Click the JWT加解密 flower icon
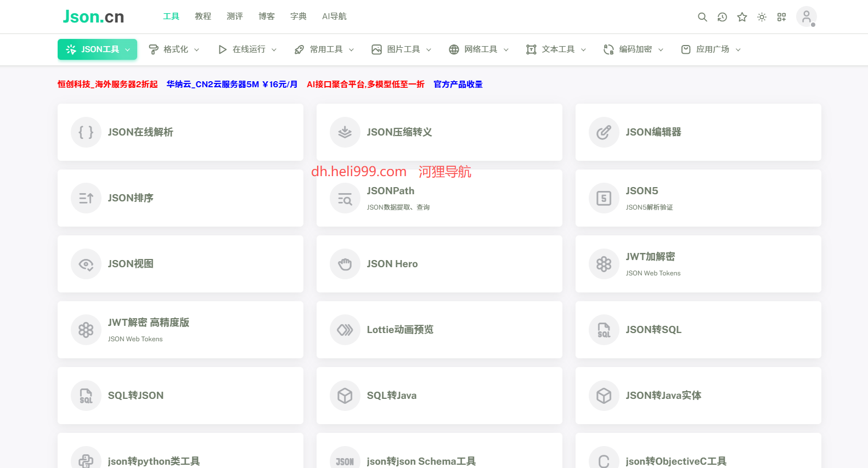 (604, 264)
